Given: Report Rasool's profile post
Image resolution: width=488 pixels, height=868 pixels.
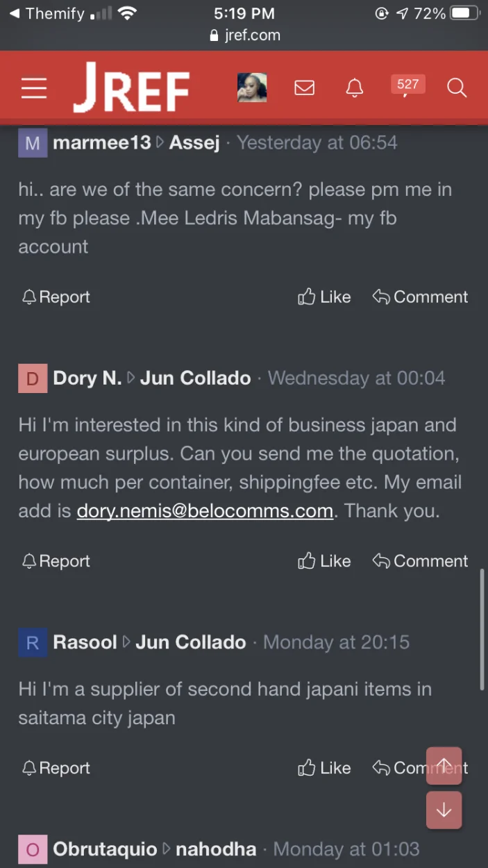Looking at the screenshot, I should [x=56, y=768].
